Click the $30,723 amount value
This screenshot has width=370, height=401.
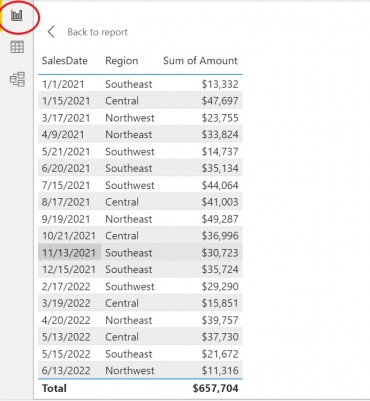click(220, 253)
